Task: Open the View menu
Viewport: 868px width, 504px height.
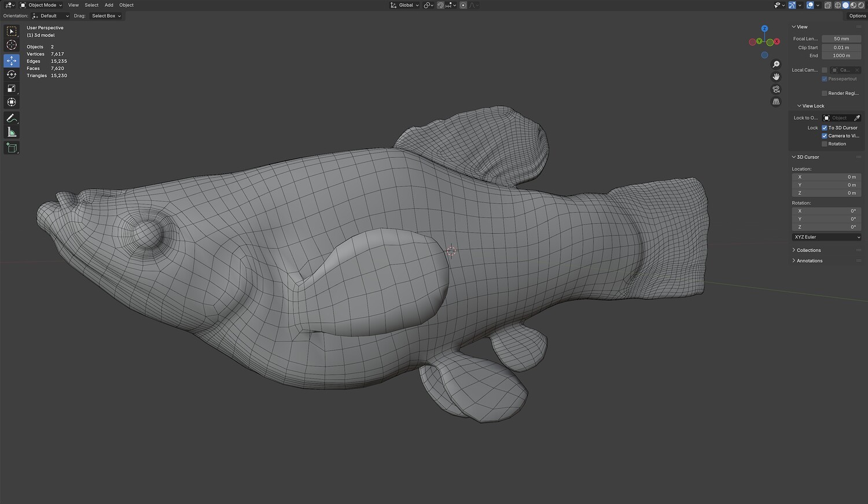Action: 73,5
